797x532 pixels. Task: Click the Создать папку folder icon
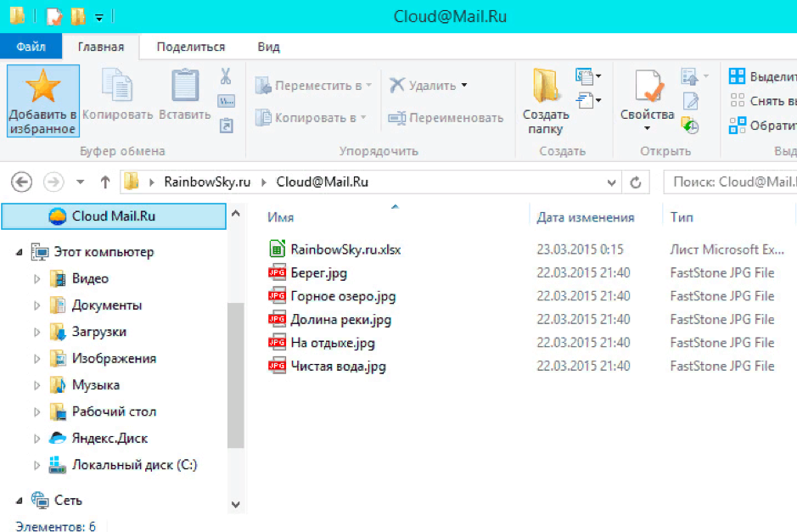[x=546, y=85]
